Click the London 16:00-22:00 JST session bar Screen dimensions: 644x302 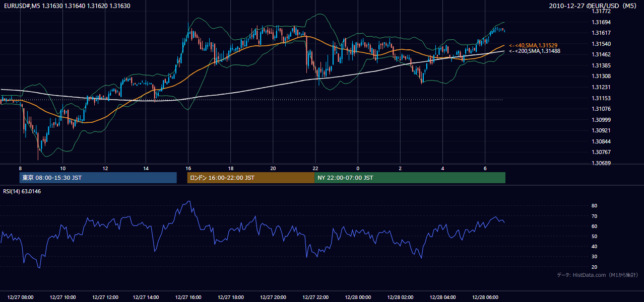click(251, 178)
